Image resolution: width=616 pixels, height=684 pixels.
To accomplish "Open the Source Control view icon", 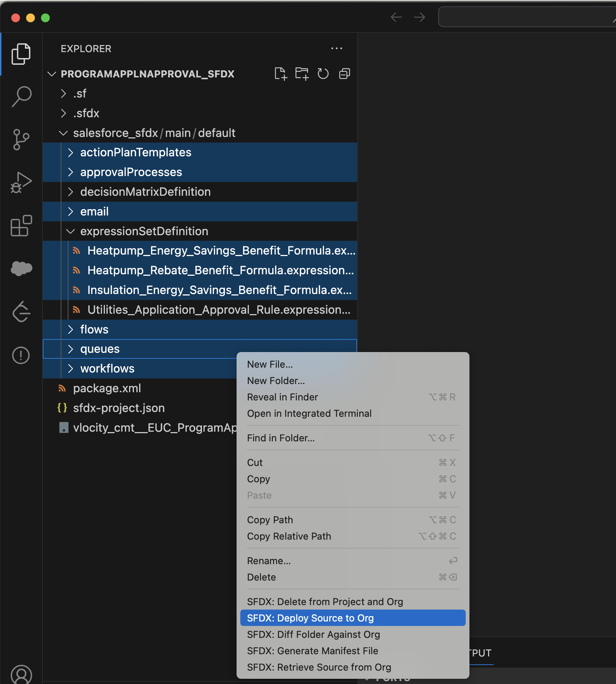I will click(x=21, y=140).
